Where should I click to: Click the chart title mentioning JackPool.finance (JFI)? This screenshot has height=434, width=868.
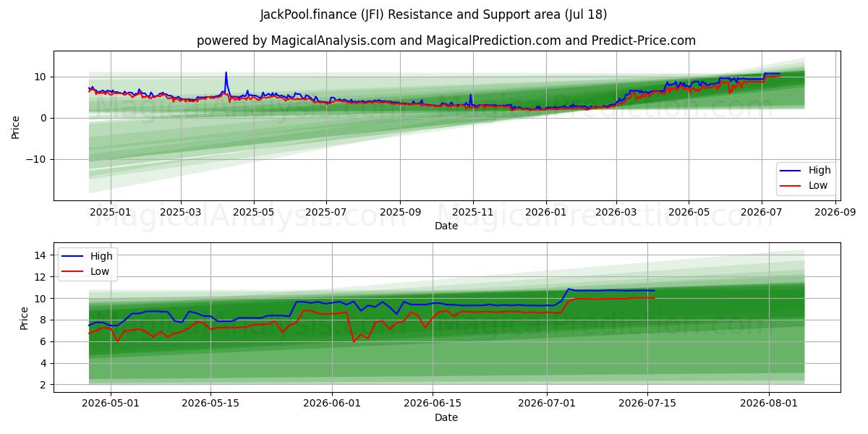(x=434, y=14)
